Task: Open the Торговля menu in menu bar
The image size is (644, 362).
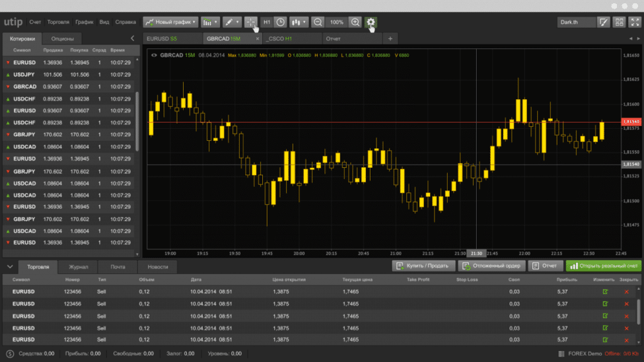Action: pos(58,22)
